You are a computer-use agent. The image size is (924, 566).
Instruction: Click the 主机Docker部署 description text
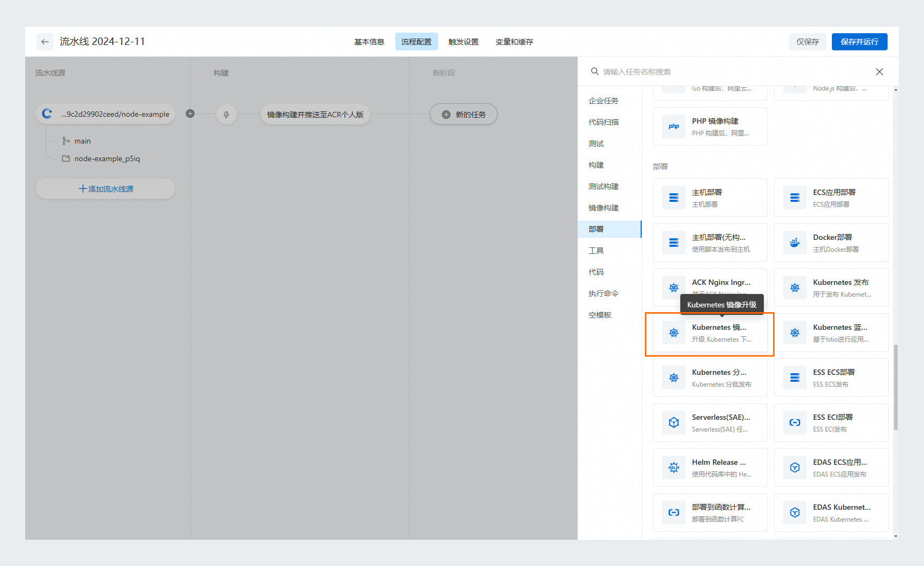836,250
